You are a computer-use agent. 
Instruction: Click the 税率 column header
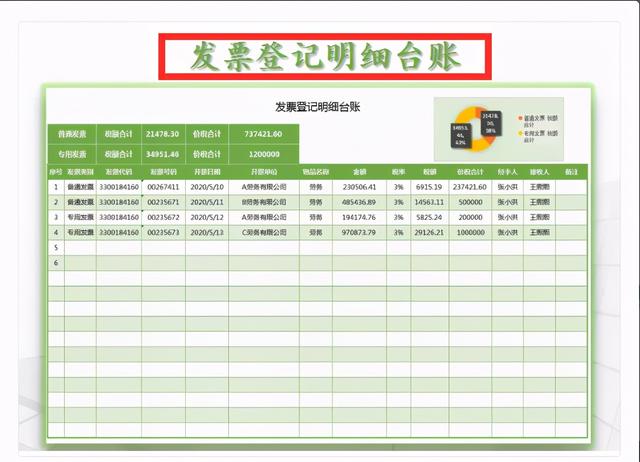pyautogui.click(x=398, y=172)
